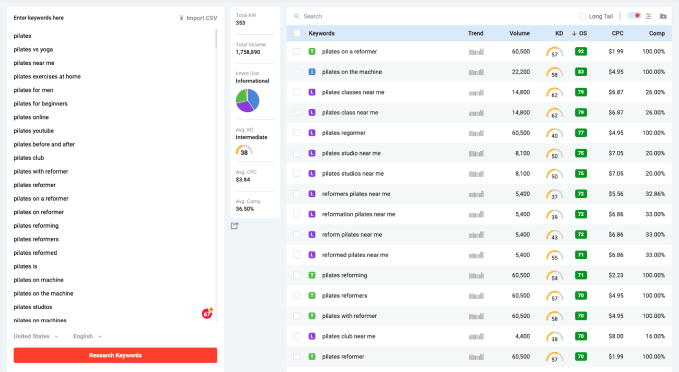Image resolution: width=679 pixels, height=372 pixels.
Task: Sort table by Volume column header
Action: (519, 33)
